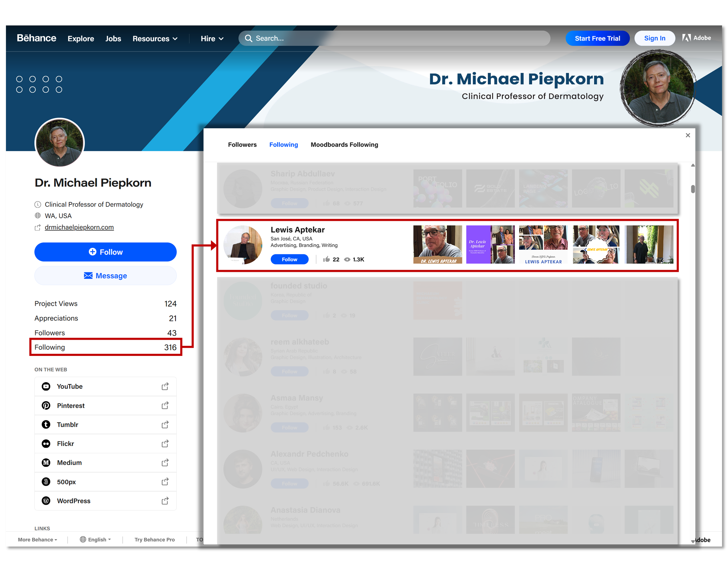Click the search magnifier icon

point(248,38)
